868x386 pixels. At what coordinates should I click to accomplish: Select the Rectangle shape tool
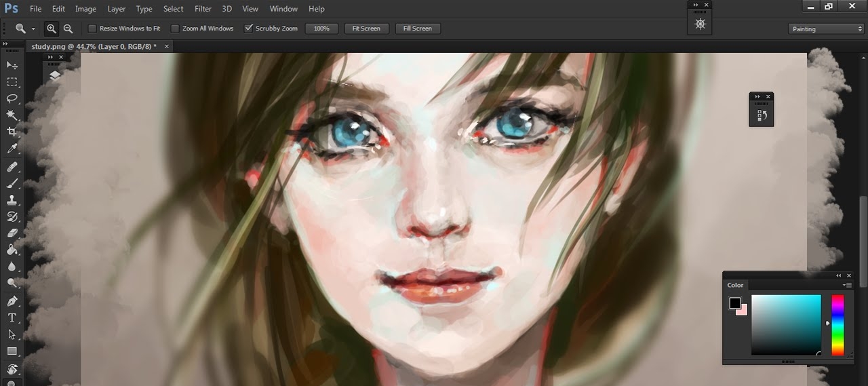tap(12, 351)
